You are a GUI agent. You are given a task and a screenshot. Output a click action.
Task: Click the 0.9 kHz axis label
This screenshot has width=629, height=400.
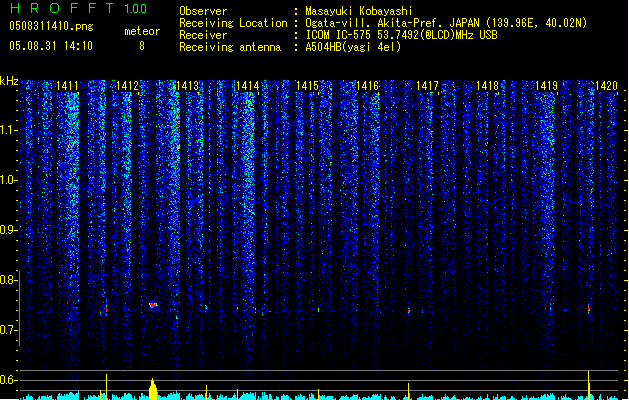pos(8,230)
